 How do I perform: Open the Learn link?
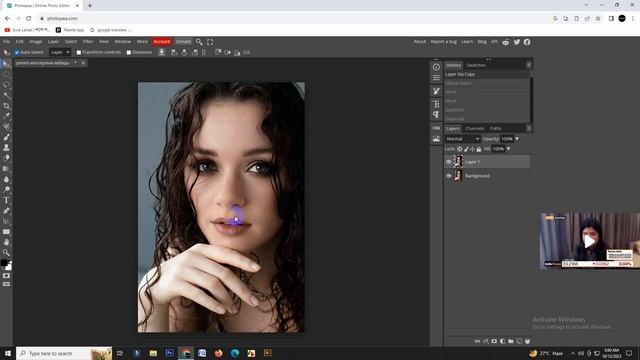[467, 42]
